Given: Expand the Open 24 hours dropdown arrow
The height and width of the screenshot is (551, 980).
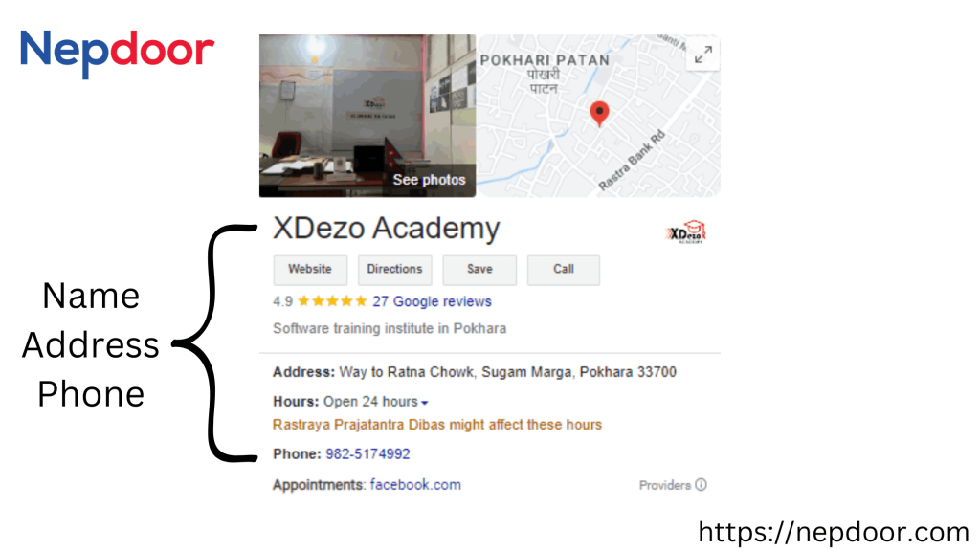Looking at the screenshot, I should [x=424, y=403].
